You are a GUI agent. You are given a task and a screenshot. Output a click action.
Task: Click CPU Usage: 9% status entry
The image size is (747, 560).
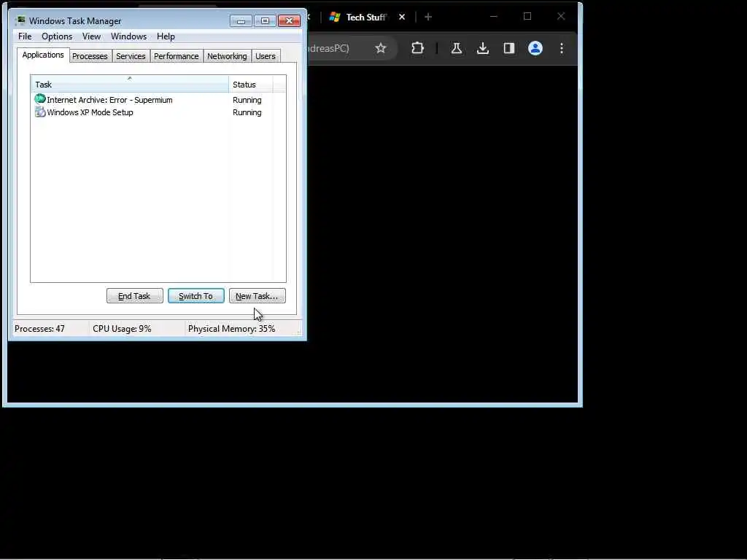click(122, 329)
